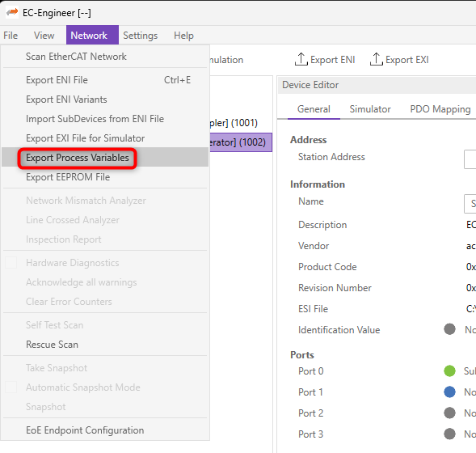The image size is (476, 453).
Task: Toggle the Automatic Snapshot Mode checkbox
Action: pos(11,387)
